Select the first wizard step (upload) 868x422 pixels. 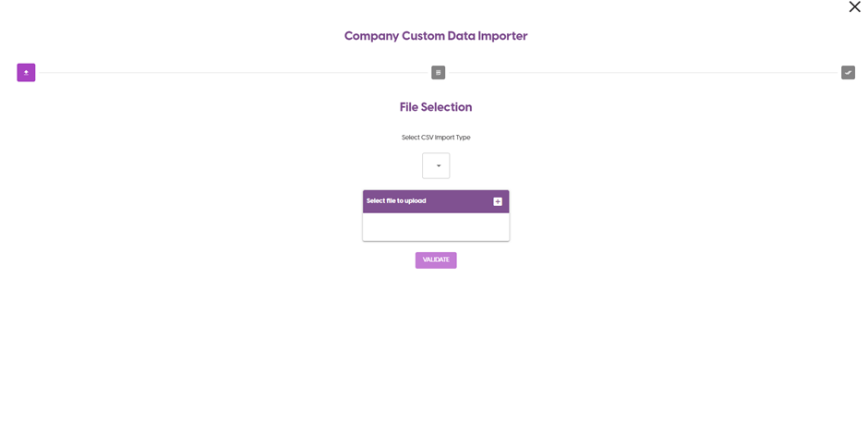(x=26, y=73)
